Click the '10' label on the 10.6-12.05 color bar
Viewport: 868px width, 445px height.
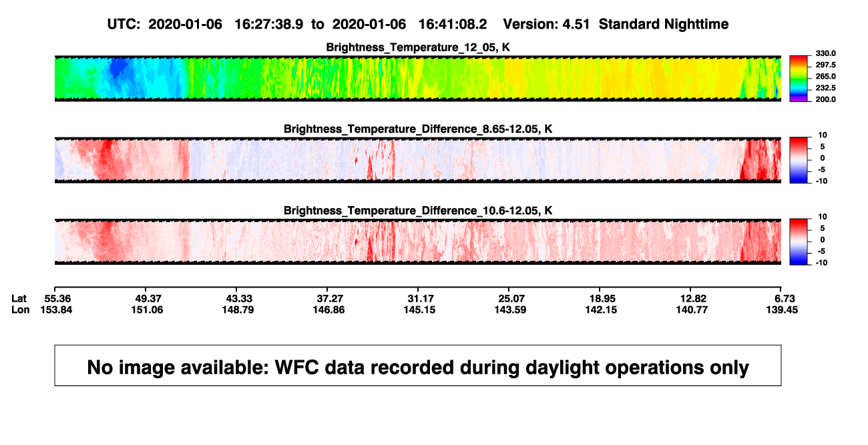pos(823,217)
